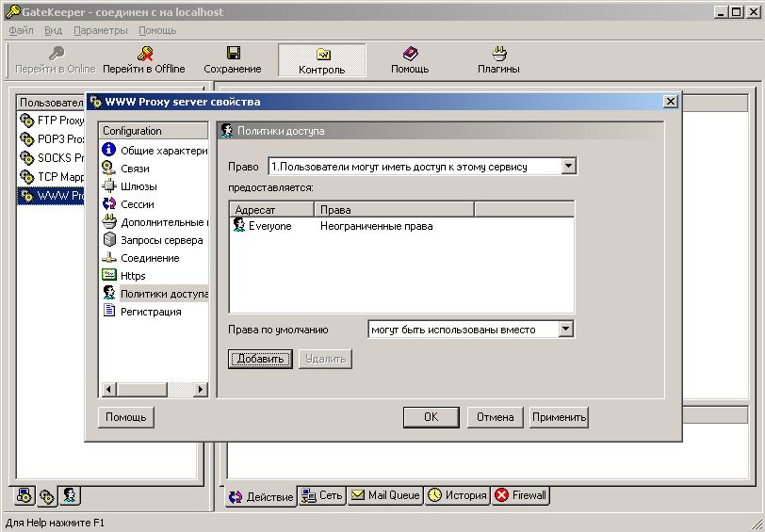Click the Адресат column header
This screenshot has width=765, height=532.
point(271,210)
